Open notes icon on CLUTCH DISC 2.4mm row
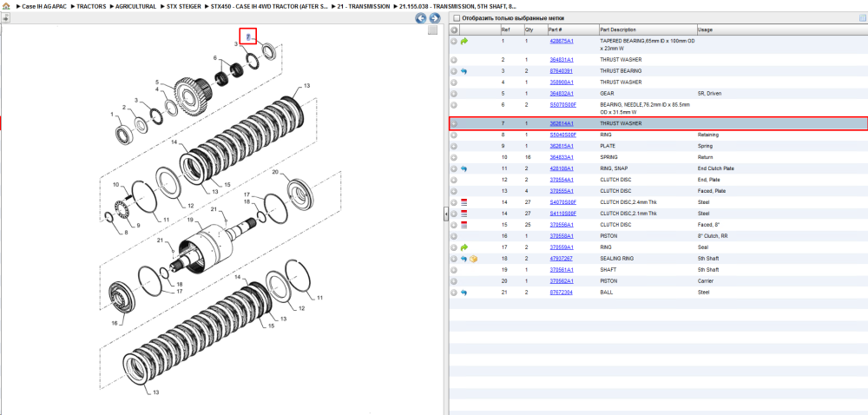Screen dimensions: 868x415 click(x=464, y=202)
